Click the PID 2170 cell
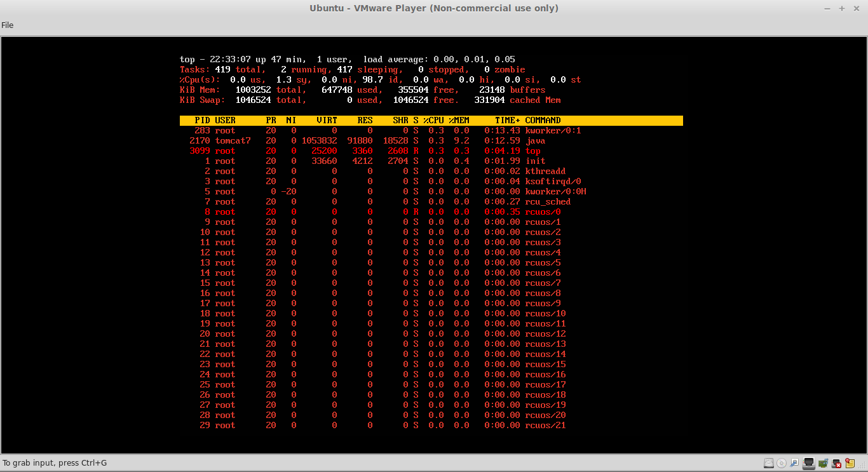The height and width of the screenshot is (472, 868). 200,140
